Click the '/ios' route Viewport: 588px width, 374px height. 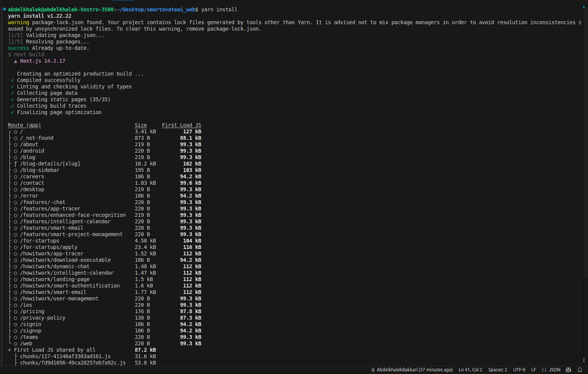coord(26,305)
